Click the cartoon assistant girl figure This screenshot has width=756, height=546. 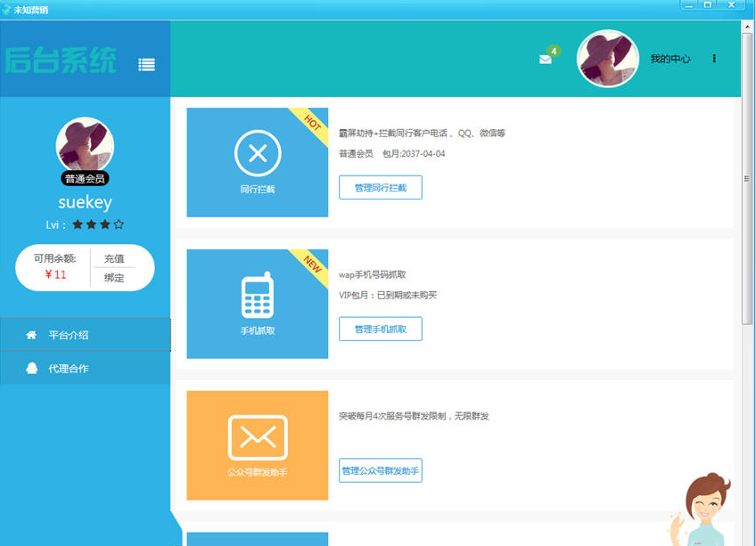702,509
